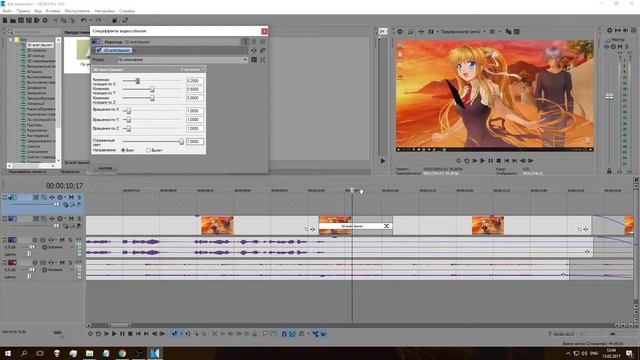Select normal edit tool below timeline
This screenshot has height=360, width=640.
[x=175, y=333]
